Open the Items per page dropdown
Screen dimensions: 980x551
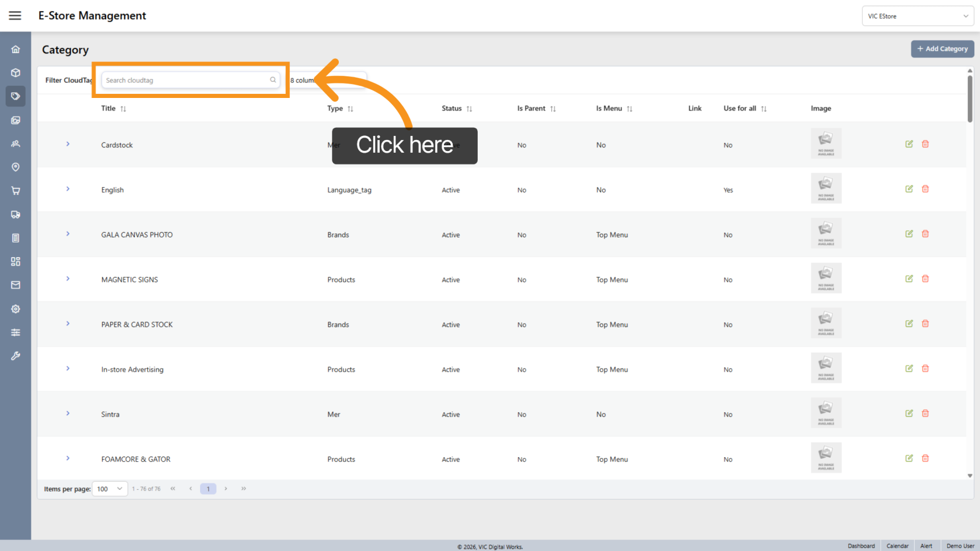(110, 489)
